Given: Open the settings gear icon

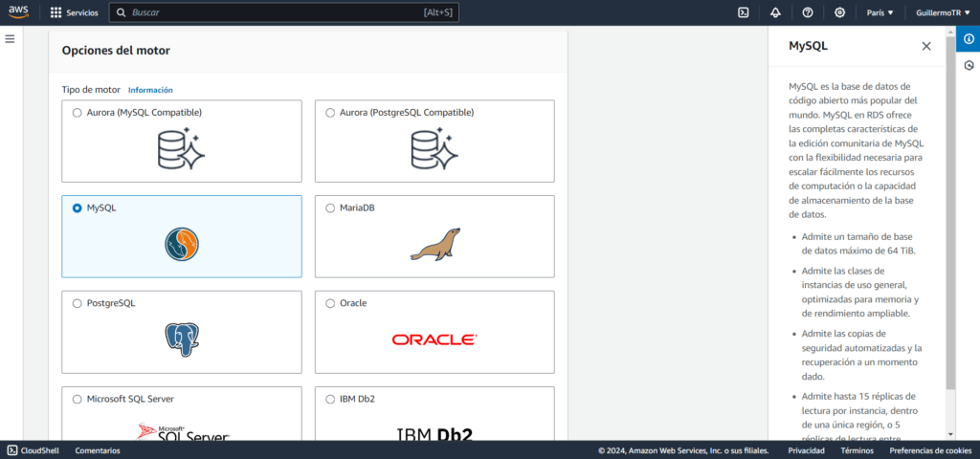Looking at the screenshot, I should coord(840,12).
